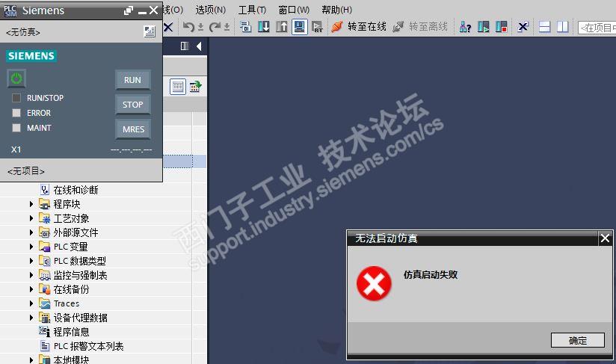Click the tree toolbar icon with green arrow
This screenshot has width=616, height=364.
[x=195, y=87]
